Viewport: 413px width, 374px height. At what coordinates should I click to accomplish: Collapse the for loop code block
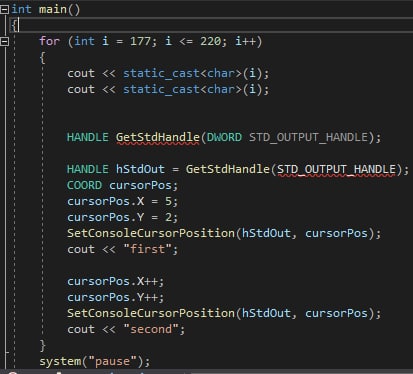point(4,41)
